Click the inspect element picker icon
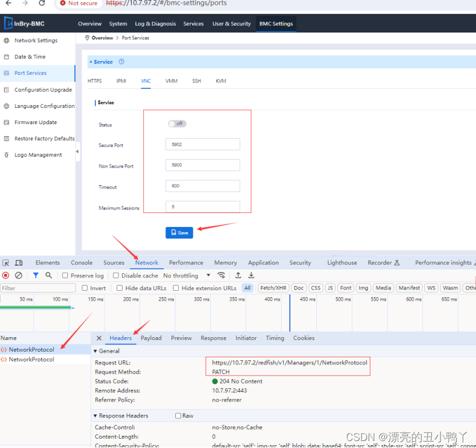 click(x=6, y=263)
